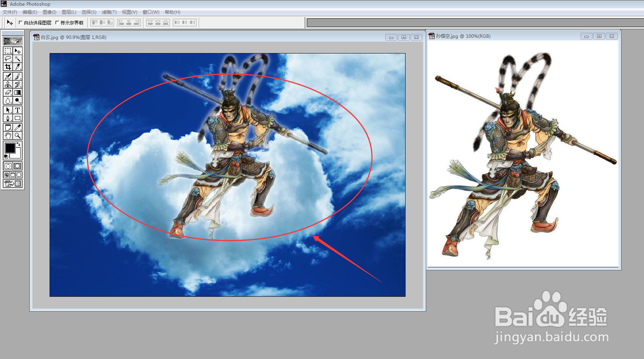Viewport: 644px width, 359px height.
Task: Click Align Left Edges button
Action: point(121,23)
